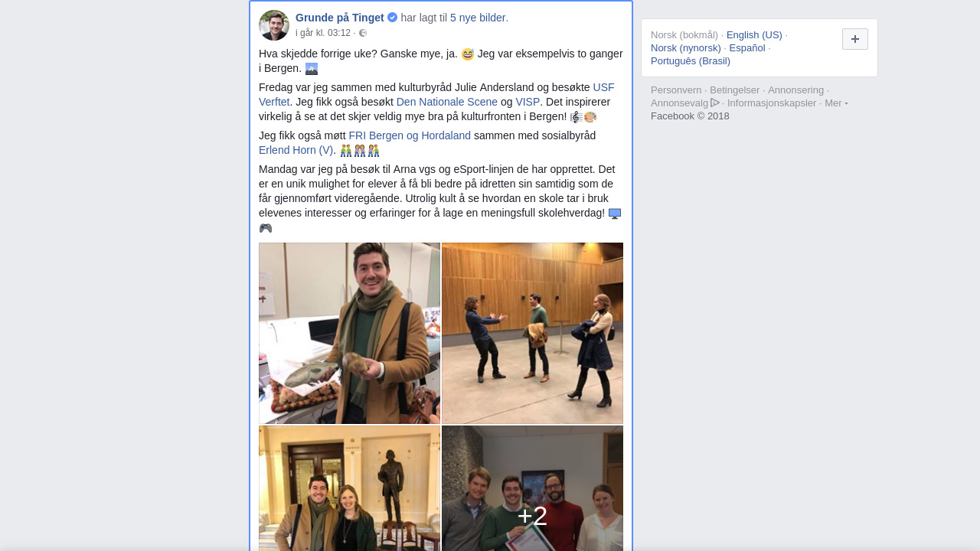
Task: Switch language to English (US)
Action: [x=754, y=35]
